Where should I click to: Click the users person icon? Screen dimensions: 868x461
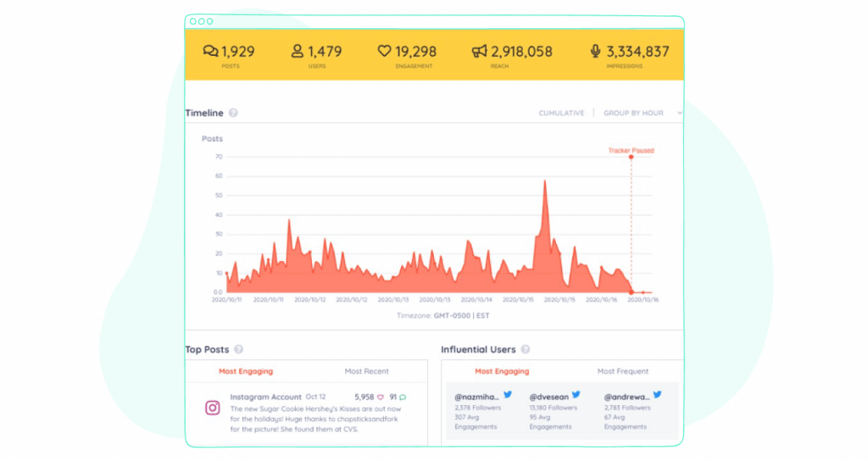298,52
